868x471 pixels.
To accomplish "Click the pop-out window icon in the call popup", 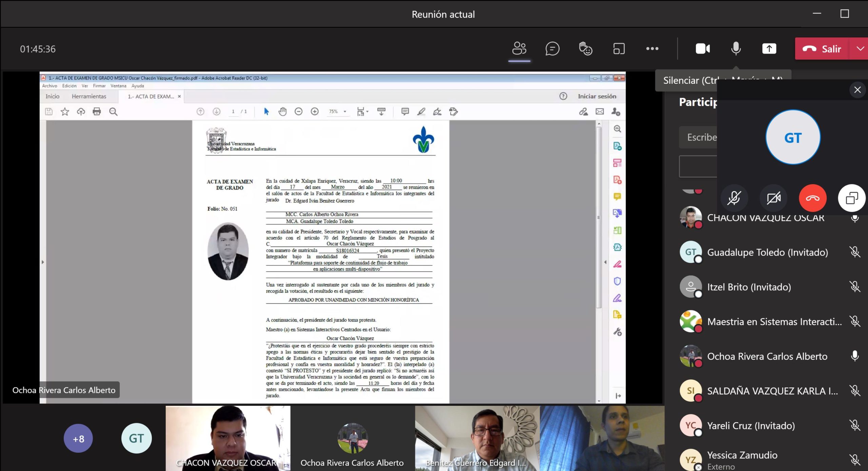I will (x=851, y=198).
